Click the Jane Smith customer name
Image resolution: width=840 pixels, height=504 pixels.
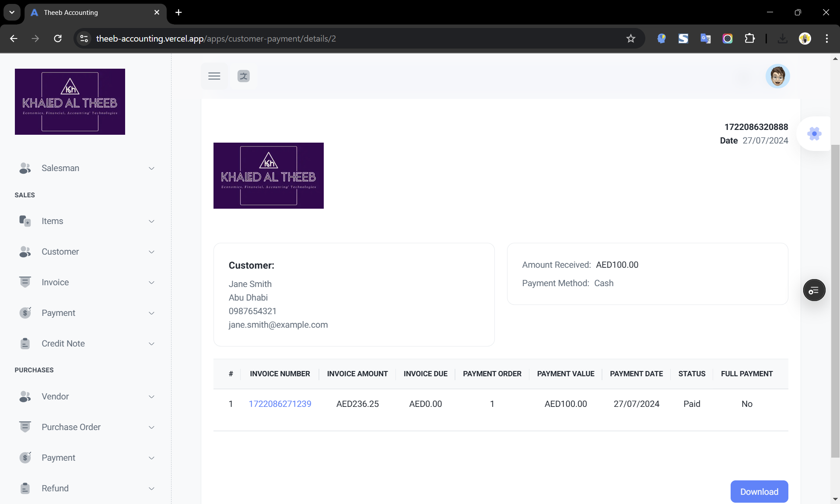[250, 284]
